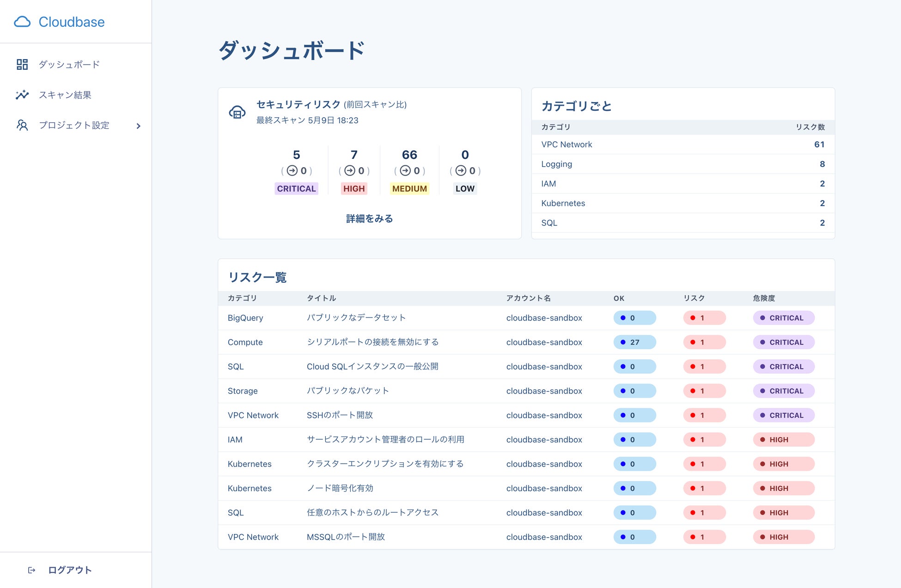Click the Logging category row
901x588 pixels.
pos(556,164)
